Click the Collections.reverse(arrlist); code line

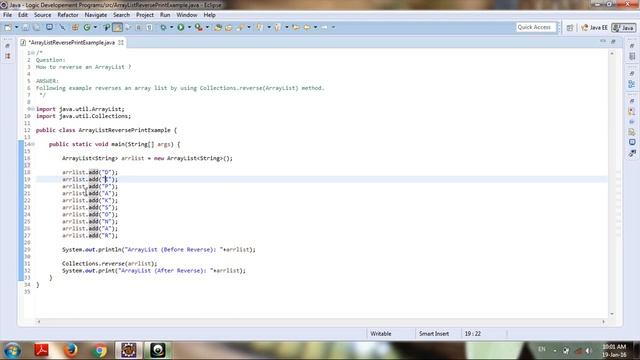(109, 264)
